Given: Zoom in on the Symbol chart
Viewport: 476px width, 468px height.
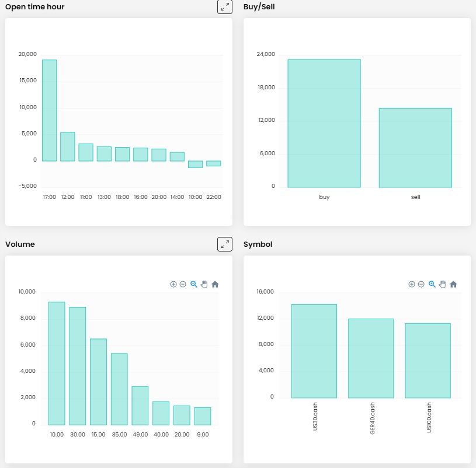Looking at the screenshot, I should pos(412,284).
